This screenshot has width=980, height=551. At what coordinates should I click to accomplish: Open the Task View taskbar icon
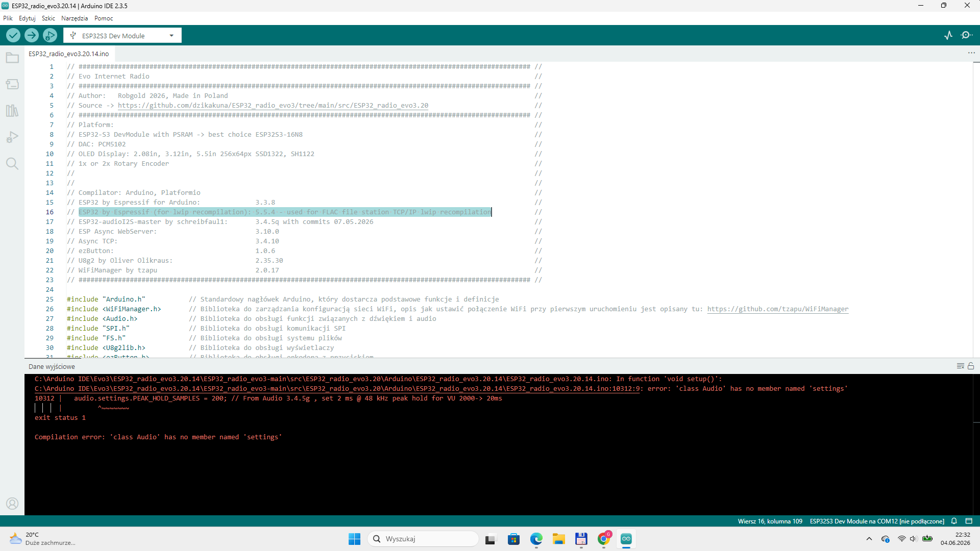click(x=491, y=539)
